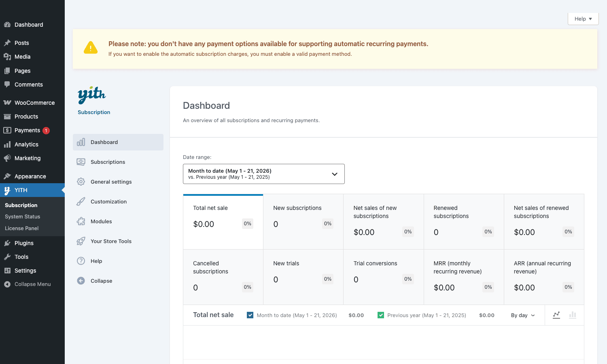This screenshot has height=364, width=607.
Task: Click the Collapse Menu text in the admin sidebar
Action: [33, 284]
